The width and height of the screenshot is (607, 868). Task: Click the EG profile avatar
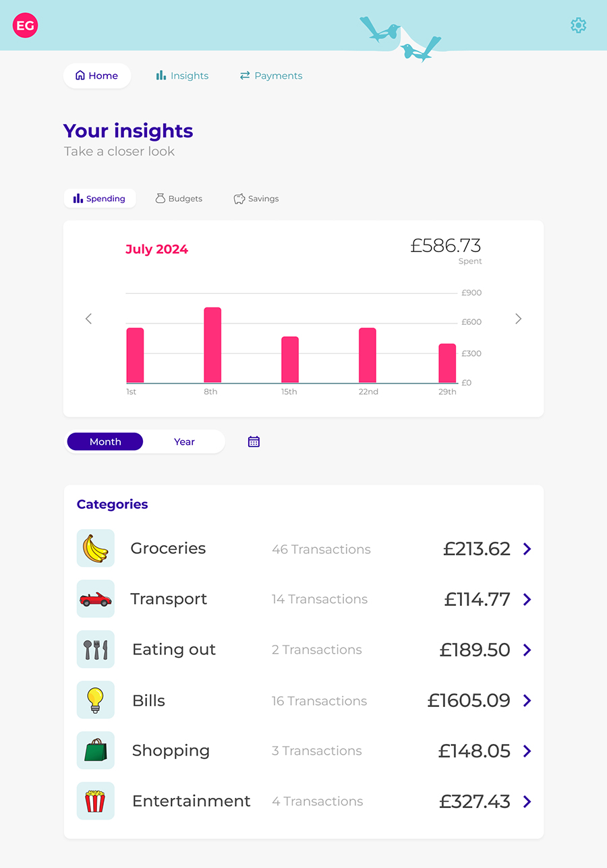point(26,26)
